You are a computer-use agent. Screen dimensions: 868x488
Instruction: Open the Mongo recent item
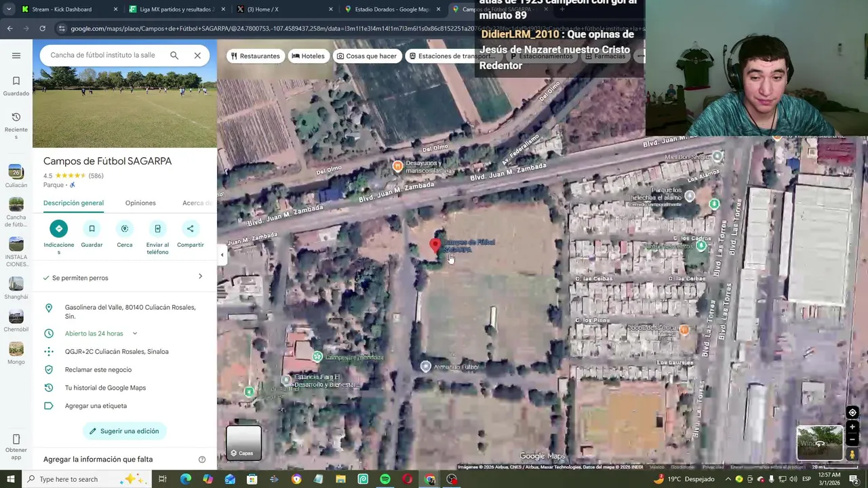click(x=16, y=353)
